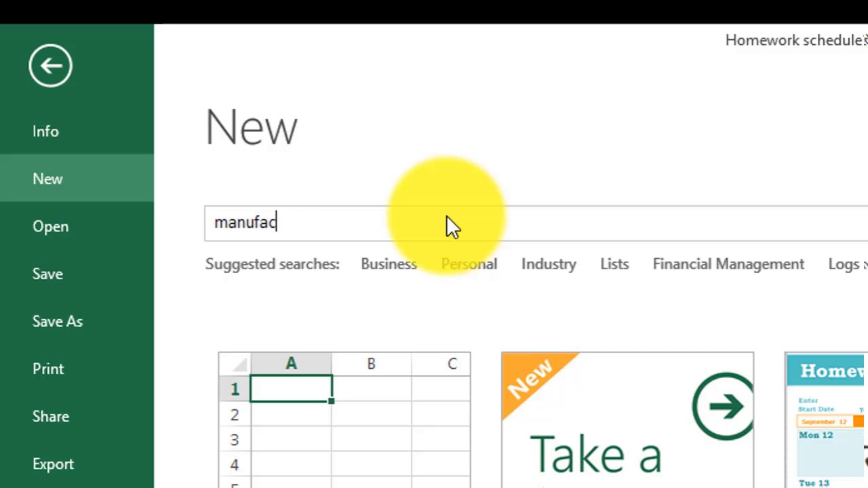Search the Business suggested category
This screenshot has width=868, height=488.
389,264
